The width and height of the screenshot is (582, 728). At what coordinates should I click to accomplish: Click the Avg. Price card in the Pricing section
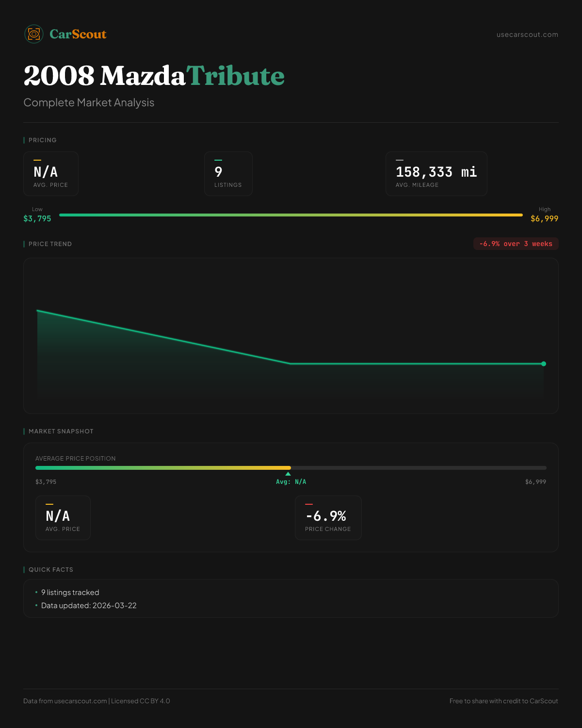[x=51, y=174]
